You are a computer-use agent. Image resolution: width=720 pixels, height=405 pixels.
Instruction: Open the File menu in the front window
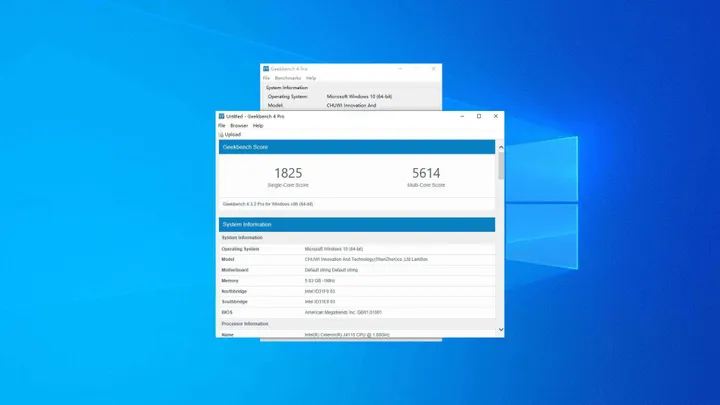pyautogui.click(x=222, y=125)
